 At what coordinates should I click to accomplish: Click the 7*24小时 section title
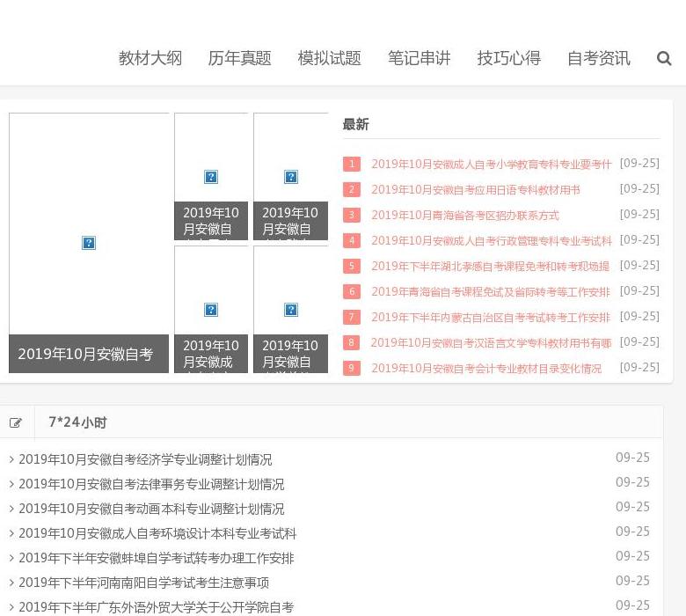point(77,422)
